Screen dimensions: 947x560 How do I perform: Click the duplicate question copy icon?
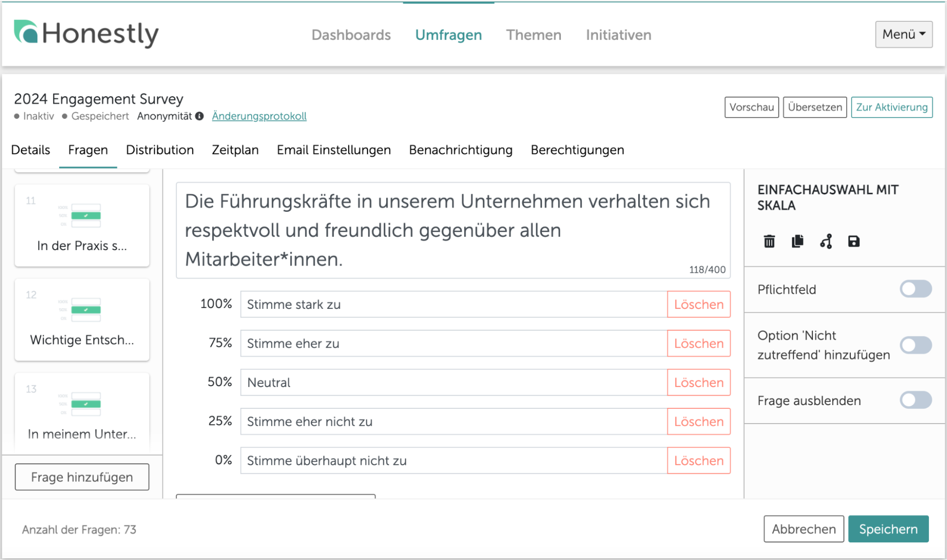pos(797,242)
